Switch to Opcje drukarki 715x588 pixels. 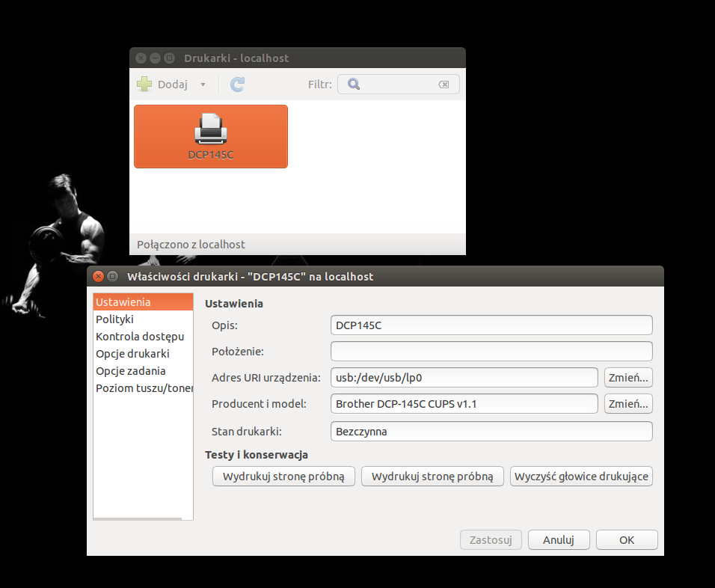click(x=143, y=354)
